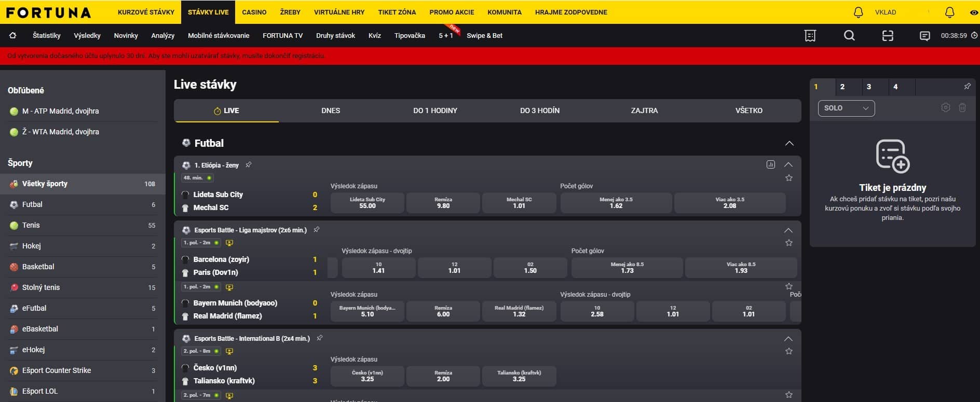Open the Swipe & Bet link
This screenshot has height=402, width=980.
point(484,35)
